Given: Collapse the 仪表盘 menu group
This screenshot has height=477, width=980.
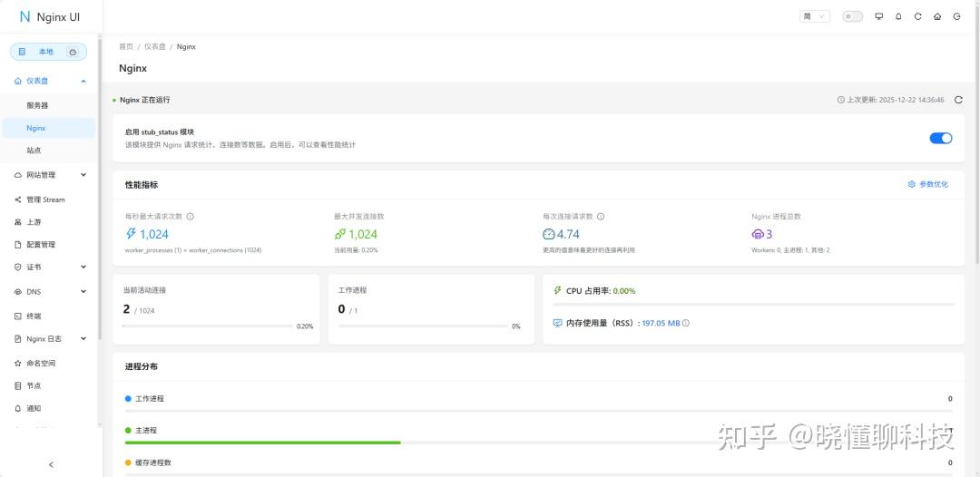Looking at the screenshot, I should pyautogui.click(x=50, y=82).
